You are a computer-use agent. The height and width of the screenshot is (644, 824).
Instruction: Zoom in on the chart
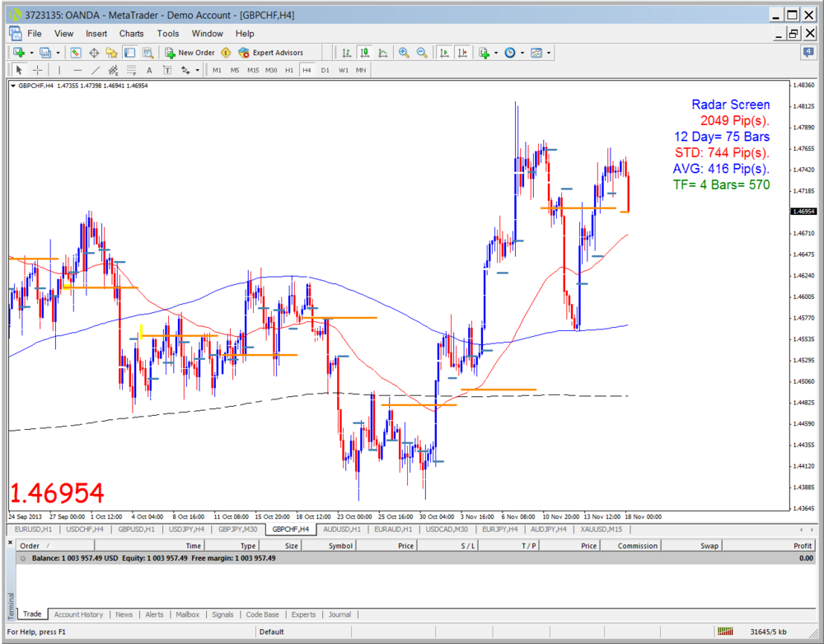click(404, 53)
